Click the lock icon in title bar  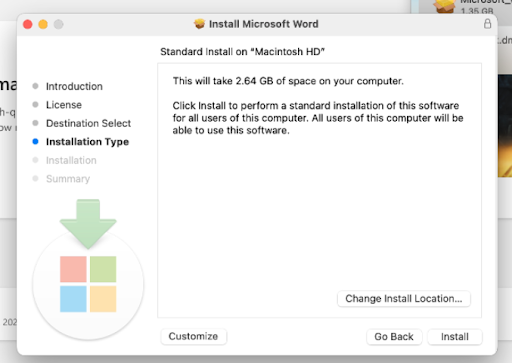487,24
